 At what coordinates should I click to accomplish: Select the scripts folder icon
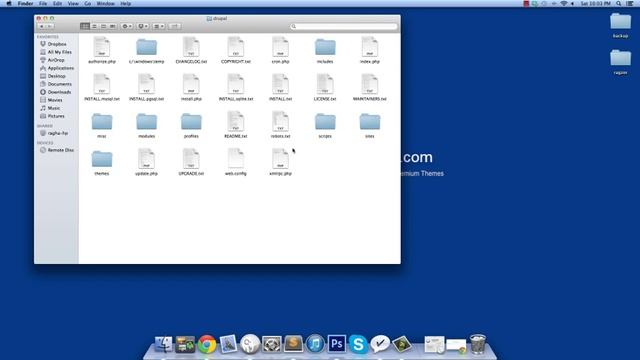click(x=325, y=122)
